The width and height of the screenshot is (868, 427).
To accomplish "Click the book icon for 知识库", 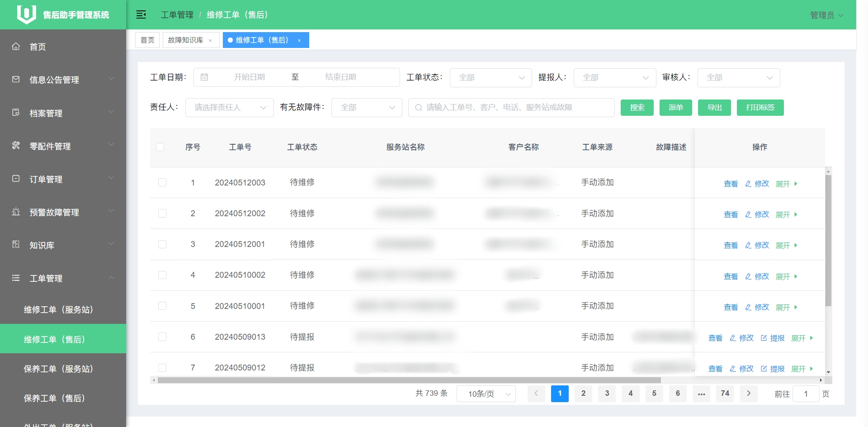I will click(x=16, y=245).
